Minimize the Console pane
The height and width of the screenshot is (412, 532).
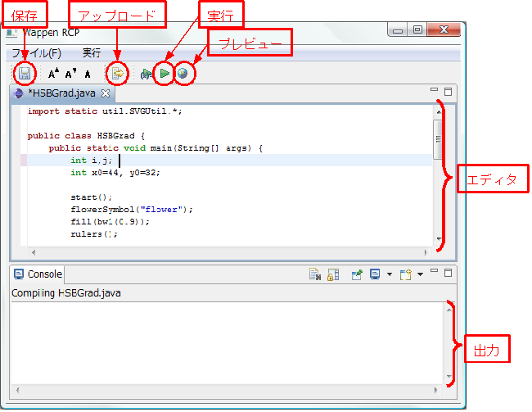pyautogui.click(x=434, y=270)
